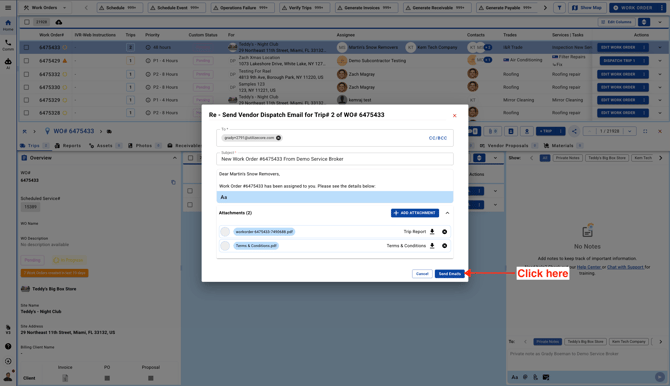Click the cloud download export icon
The image size is (670, 386).
59,22
